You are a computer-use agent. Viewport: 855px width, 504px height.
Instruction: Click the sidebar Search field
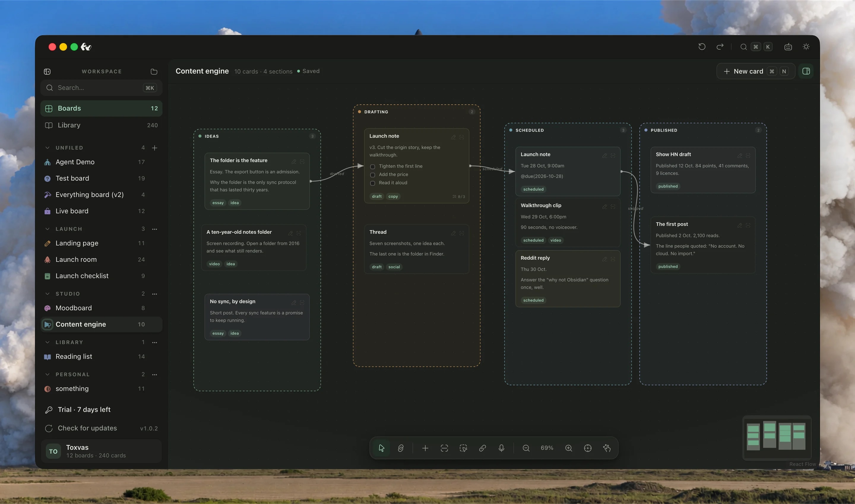[101, 88]
